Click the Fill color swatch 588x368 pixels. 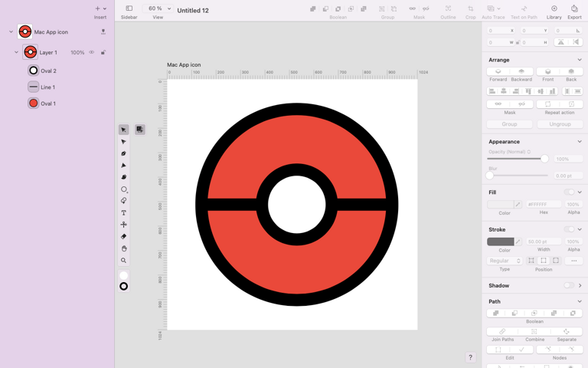[500, 204]
